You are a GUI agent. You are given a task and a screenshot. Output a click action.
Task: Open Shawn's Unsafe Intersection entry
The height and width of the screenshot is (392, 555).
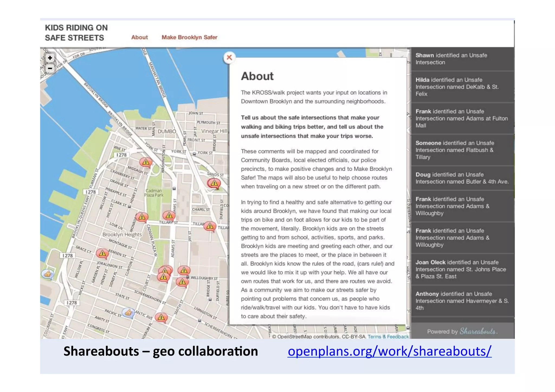pos(463,59)
